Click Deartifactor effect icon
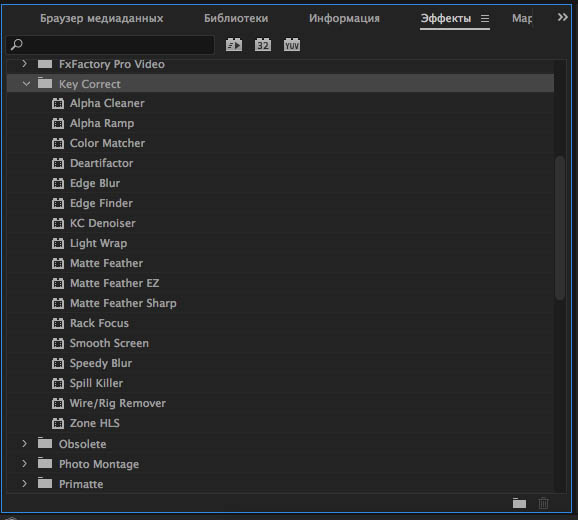The width and height of the screenshot is (578, 520). coord(58,163)
